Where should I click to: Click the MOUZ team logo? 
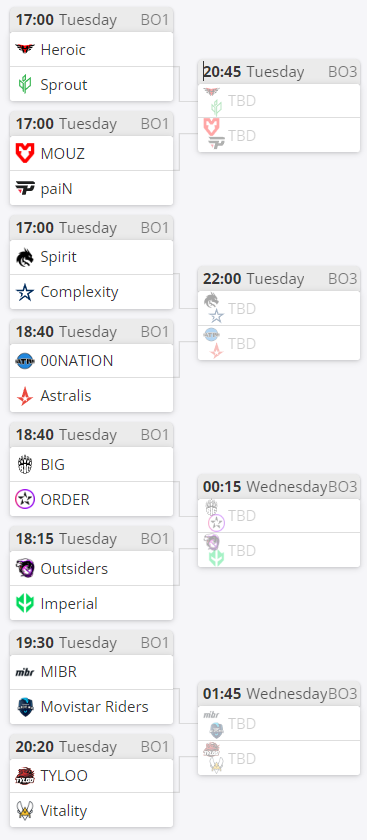[x=25, y=154]
